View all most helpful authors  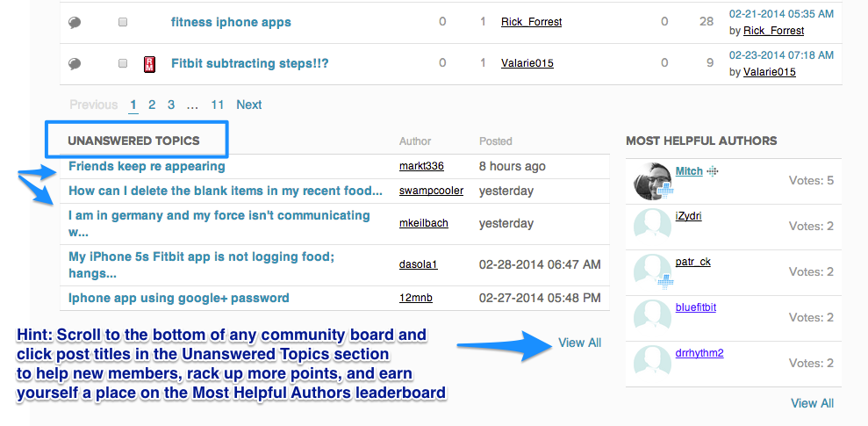click(x=812, y=403)
